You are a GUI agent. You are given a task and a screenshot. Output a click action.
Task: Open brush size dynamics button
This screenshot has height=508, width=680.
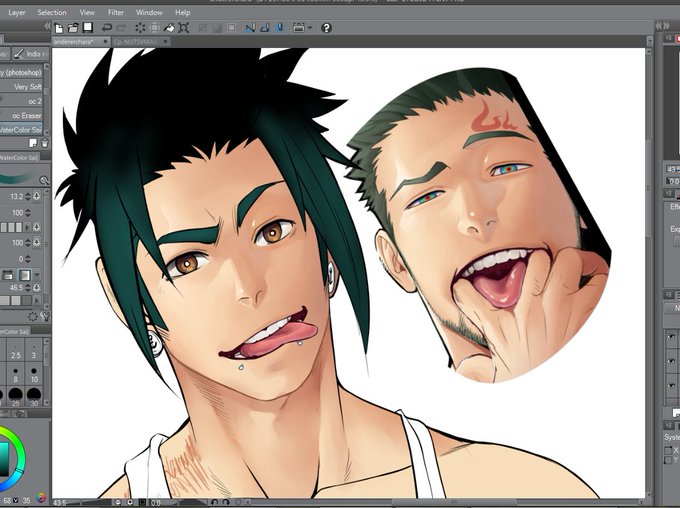pos(37,197)
